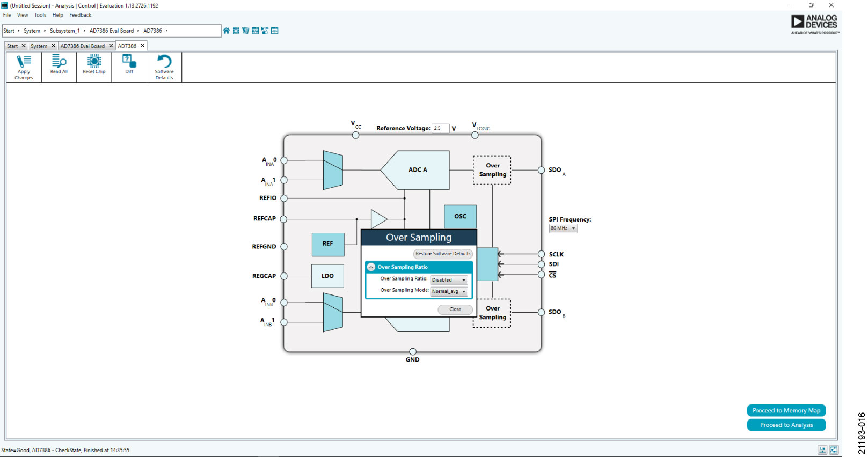Viewport: 868px width, 457px height.
Task: Collapse the Over Sampling Ratio section
Action: (x=371, y=267)
